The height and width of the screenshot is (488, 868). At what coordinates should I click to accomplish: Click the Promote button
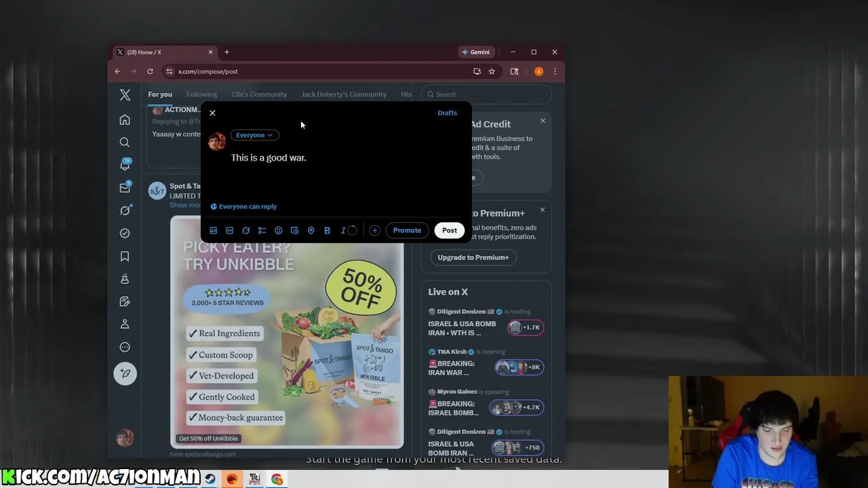coord(407,230)
